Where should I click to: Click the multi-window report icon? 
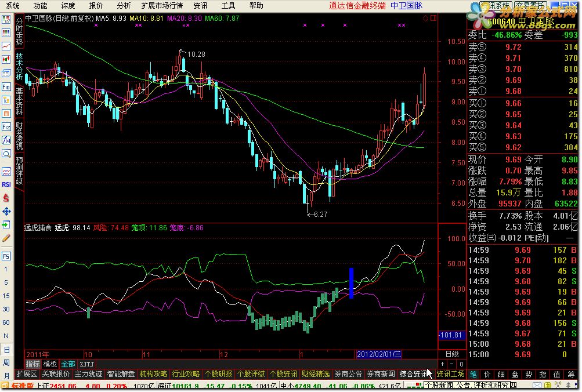click(6, 73)
